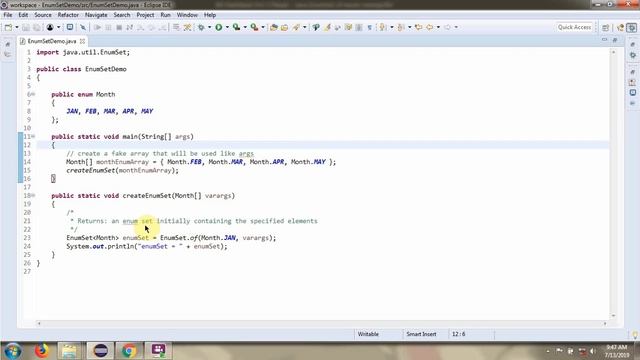Click the editor vertical scrollbar down arrow
This screenshot has width=640, height=360.
click(x=613, y=316)
